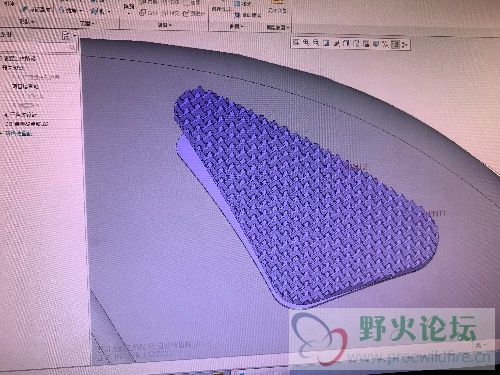Click the Zoom Out magnifier icon
This screenshot has height=375, width=500.
click(316, 43)
